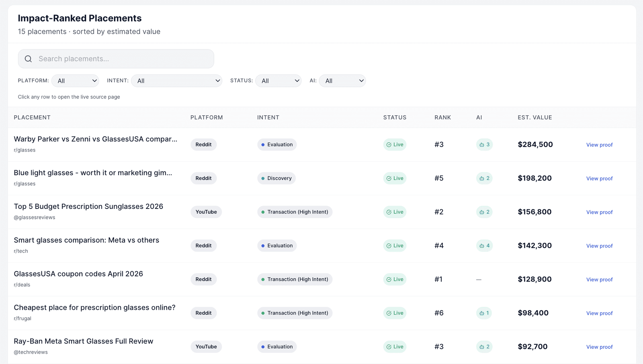Screen dimensions: 643x364
Task: Click Live check icon in Smart glasses comparison row
Action: pyautogui.click(x=389, y=246)
